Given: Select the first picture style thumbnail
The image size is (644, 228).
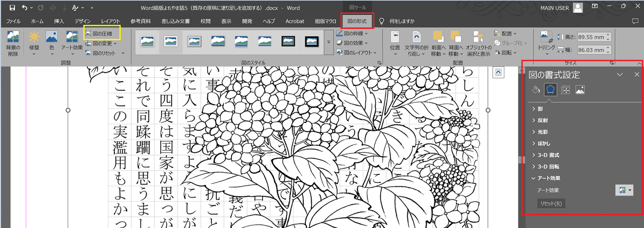Looking at the screenshot, I should (147, 41).
